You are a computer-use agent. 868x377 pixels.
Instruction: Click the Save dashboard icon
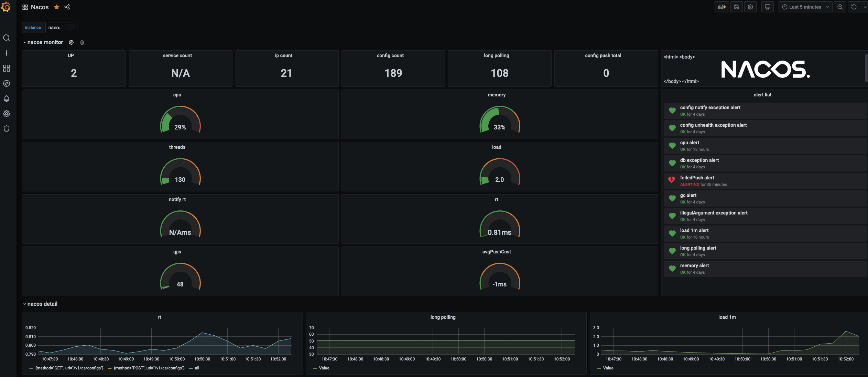pyautogui.click(x=736, y=7)
